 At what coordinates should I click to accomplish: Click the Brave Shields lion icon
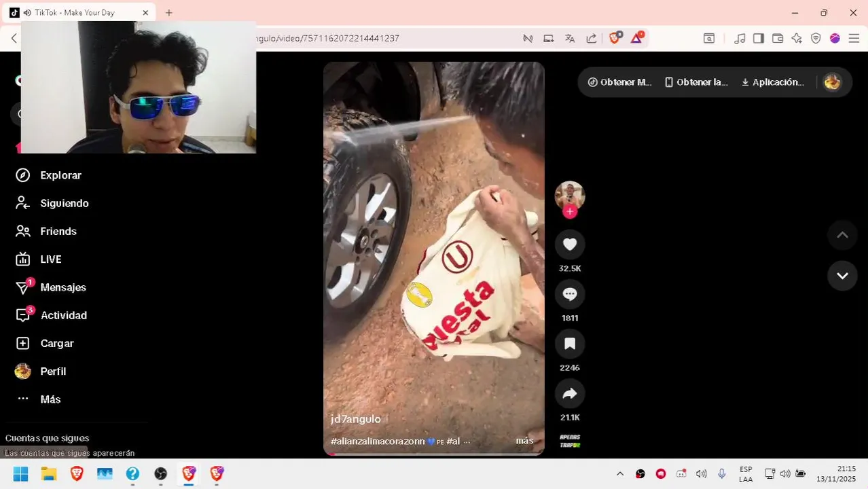tap(615, 38)
